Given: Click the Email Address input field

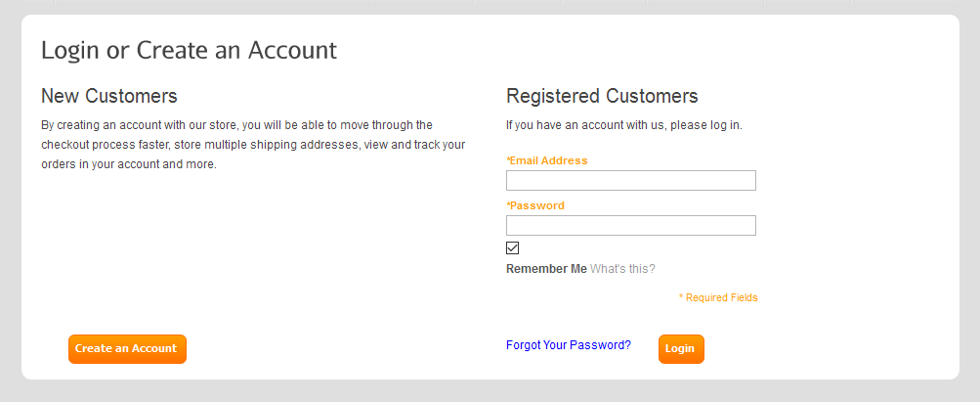Looking at the screenshot, I should point(630,181).
